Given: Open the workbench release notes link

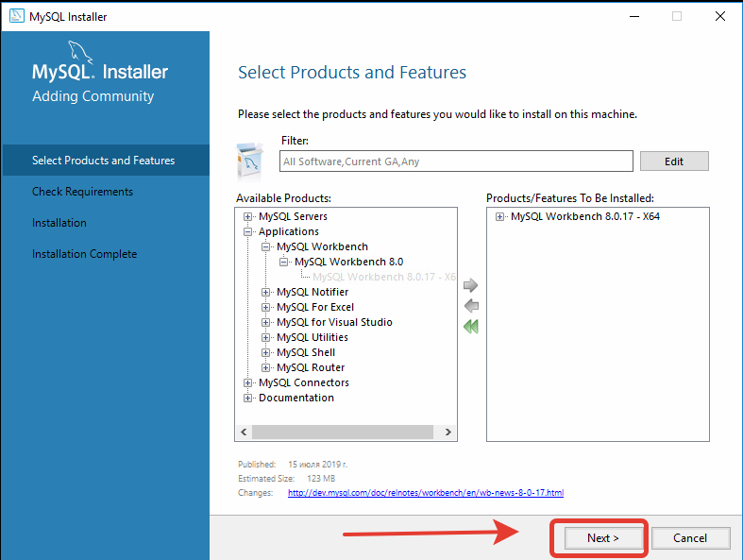Looking at the screenshot, I should point(426,493).
